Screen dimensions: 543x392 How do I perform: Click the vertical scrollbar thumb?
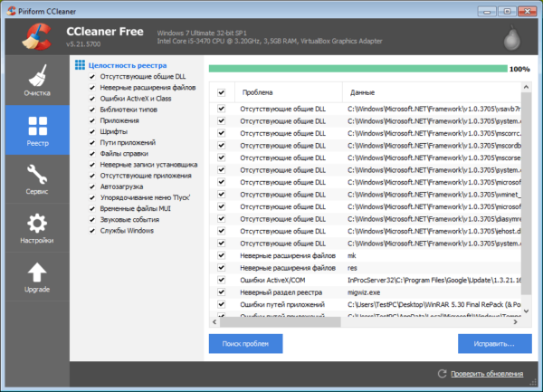pos(526,194)
